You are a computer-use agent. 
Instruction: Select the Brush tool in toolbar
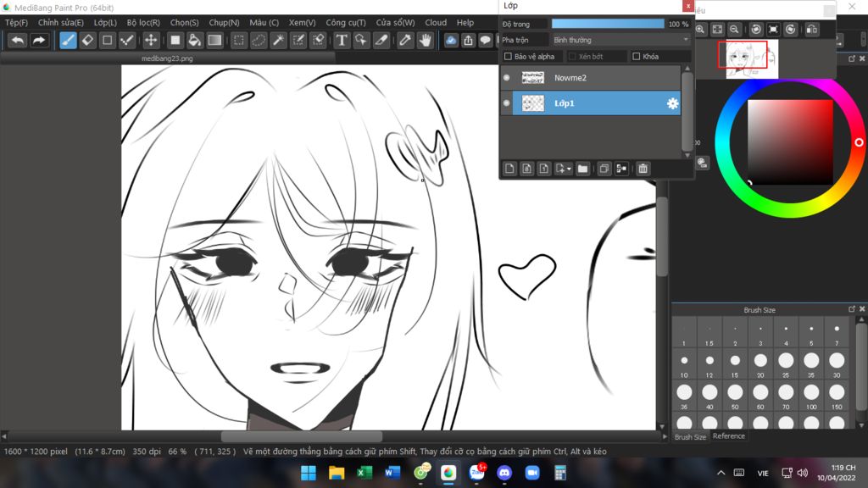tap(68, 41)
